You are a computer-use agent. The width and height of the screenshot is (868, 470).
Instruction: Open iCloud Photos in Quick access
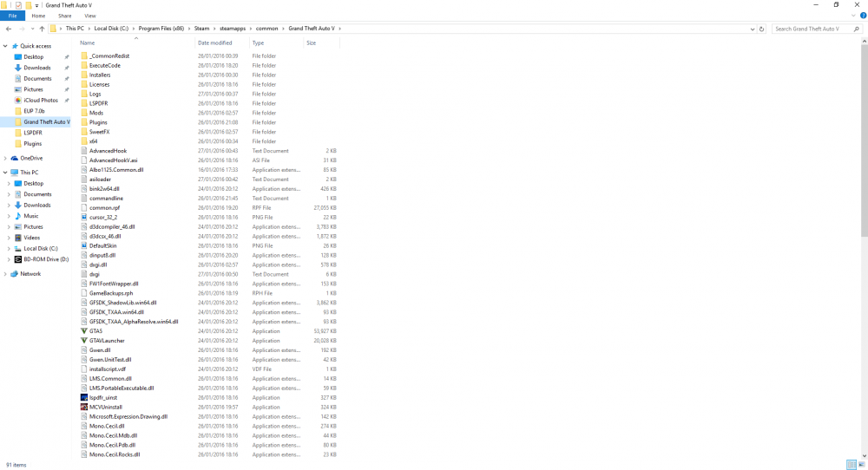(41, 100)
